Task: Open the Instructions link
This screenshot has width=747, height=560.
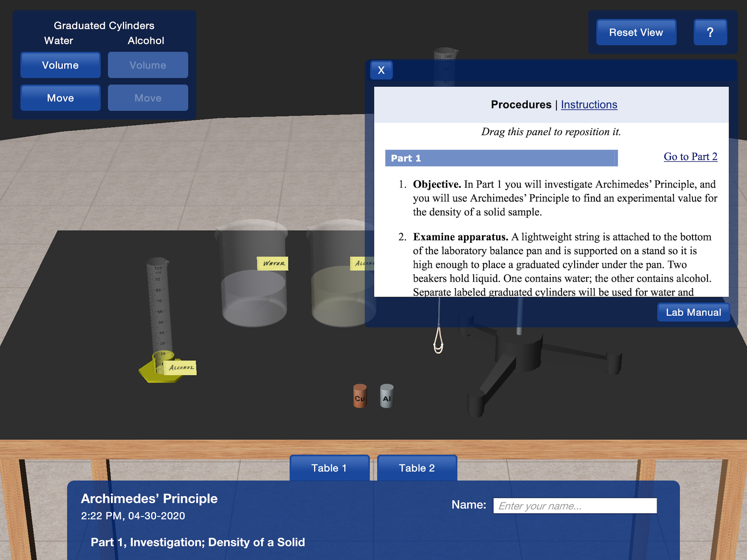Action: pyautogui.click(x=589, y=105)
